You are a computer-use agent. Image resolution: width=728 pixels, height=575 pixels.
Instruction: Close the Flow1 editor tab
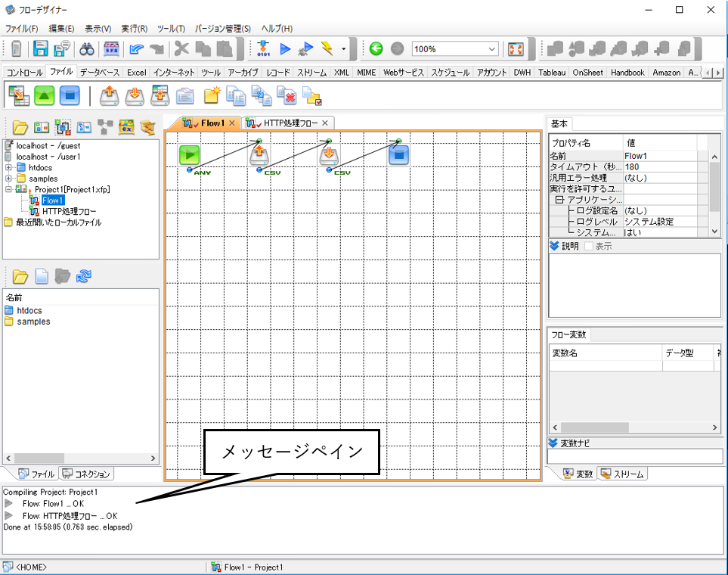coord(231,123)
